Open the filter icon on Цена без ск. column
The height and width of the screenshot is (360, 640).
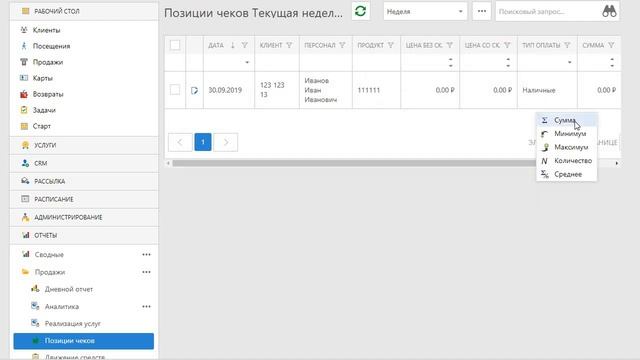click(450, 45)
